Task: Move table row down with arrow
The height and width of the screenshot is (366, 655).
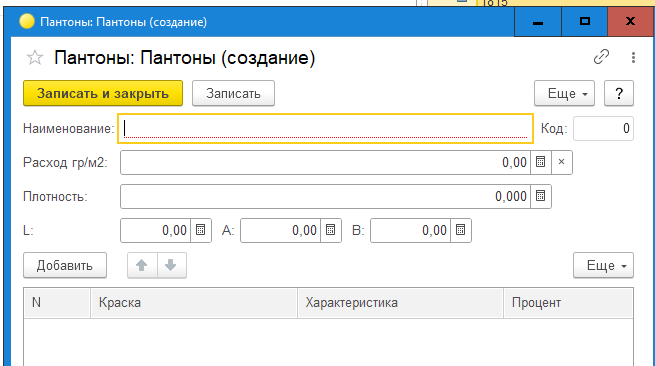Action: 171,265
